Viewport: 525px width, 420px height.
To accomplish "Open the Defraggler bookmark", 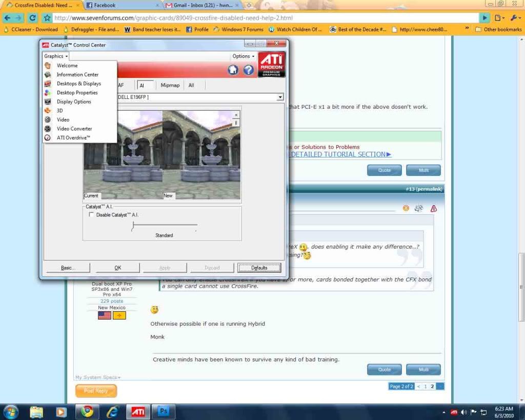I will click(x=91, y=29).
